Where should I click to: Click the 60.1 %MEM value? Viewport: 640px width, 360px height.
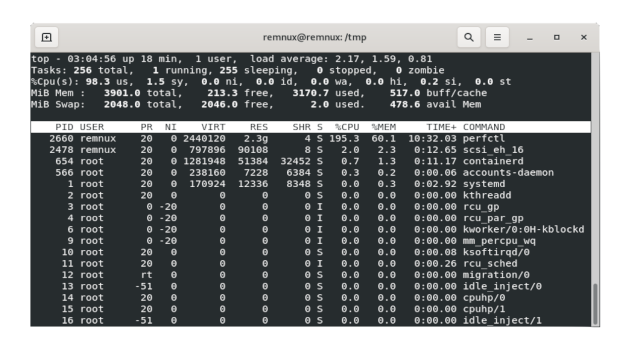[384, 138]
